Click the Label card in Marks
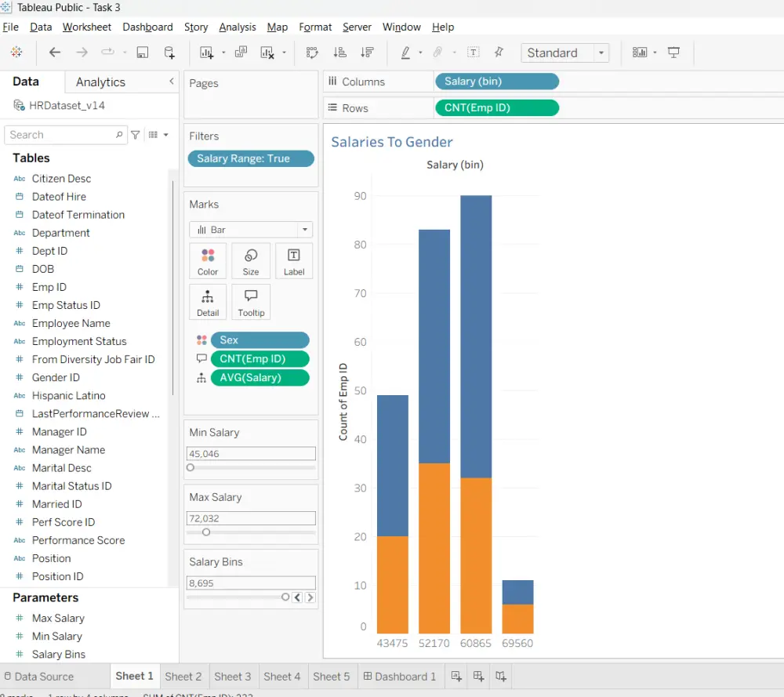784x697 pixels. coord(294,261)
